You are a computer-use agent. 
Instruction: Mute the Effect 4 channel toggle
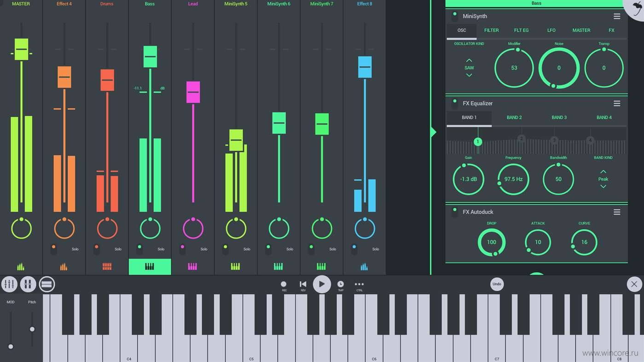coord(53,249)
